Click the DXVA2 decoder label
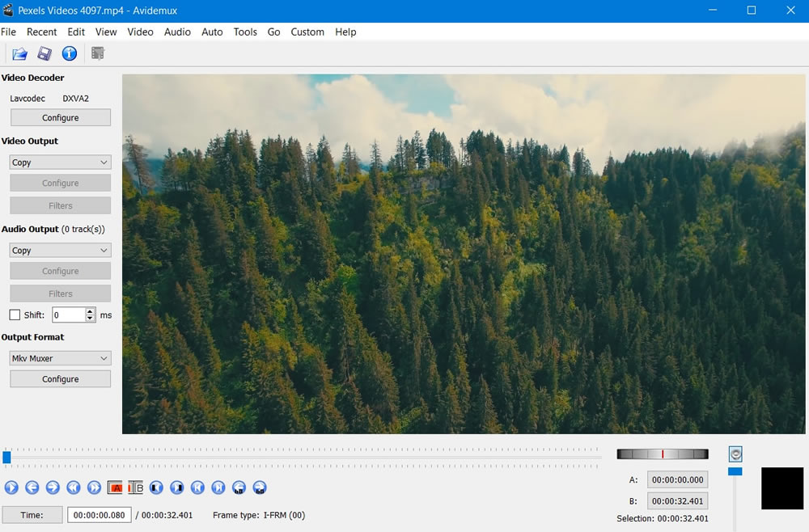This screenshot has height=532, width=809. pyautogui.click(x=76, y=99)
